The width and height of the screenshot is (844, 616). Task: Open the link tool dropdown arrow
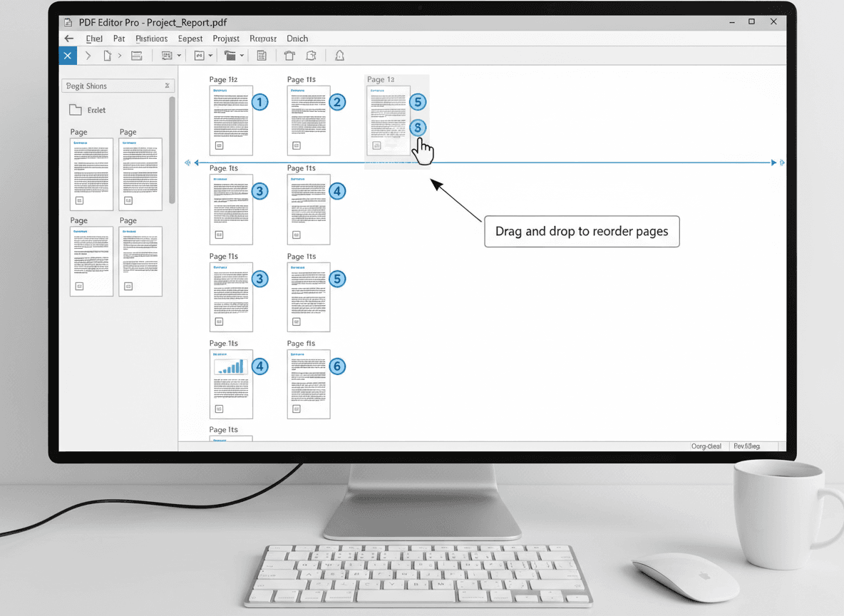211,56
